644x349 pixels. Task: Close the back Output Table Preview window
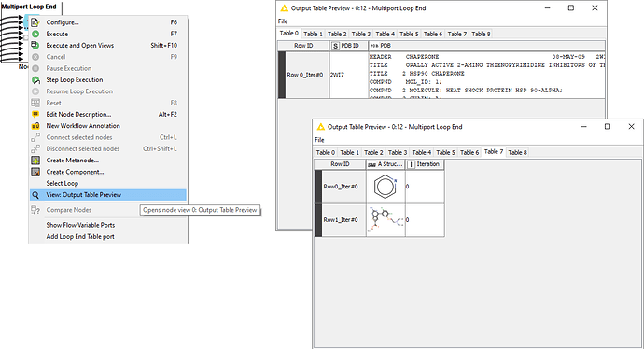(x=595, y=7)
